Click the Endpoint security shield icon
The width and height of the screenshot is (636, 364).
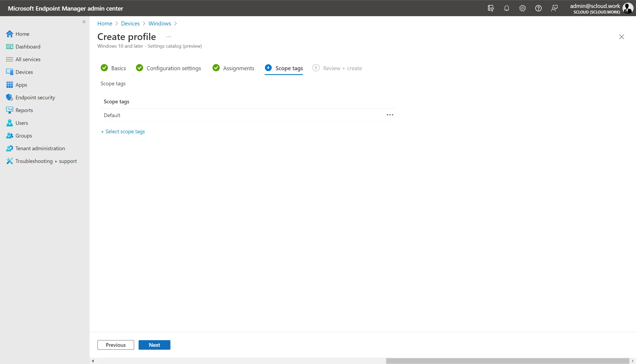pyautogui.click(x=10, y=97)
